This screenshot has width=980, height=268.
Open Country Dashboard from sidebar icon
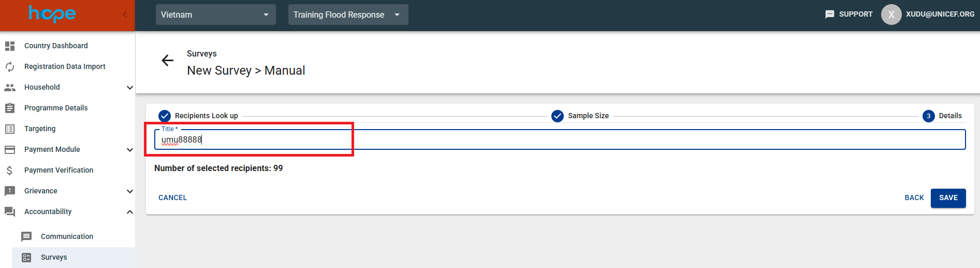10,46
